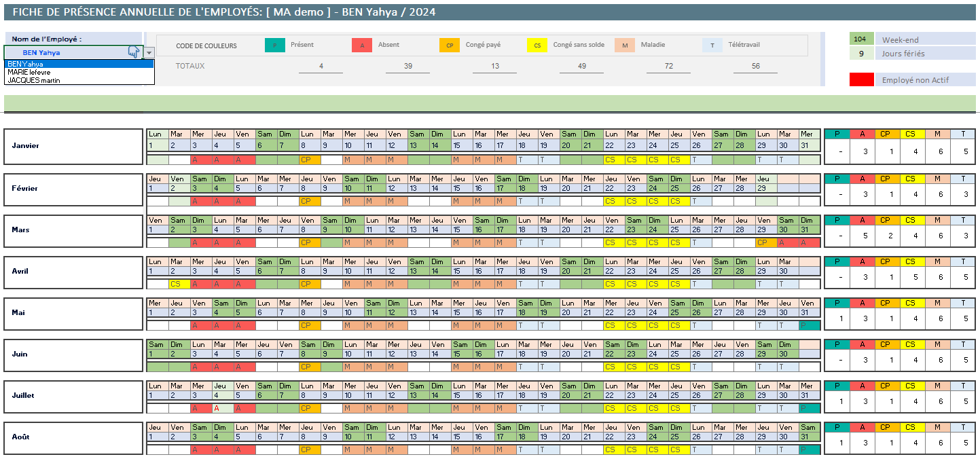Viewport: 980px width, 459px height.
Task: Click the Maladie M legend icon
Action: point(625,45)
